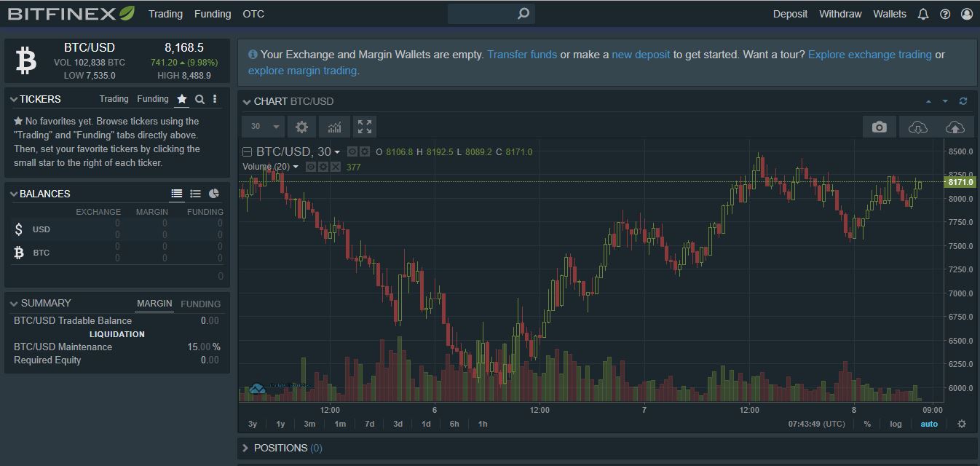Viewport: 980px width, 466px height.
Task: Search tickers with the magnifier icon
Action: 199,99
